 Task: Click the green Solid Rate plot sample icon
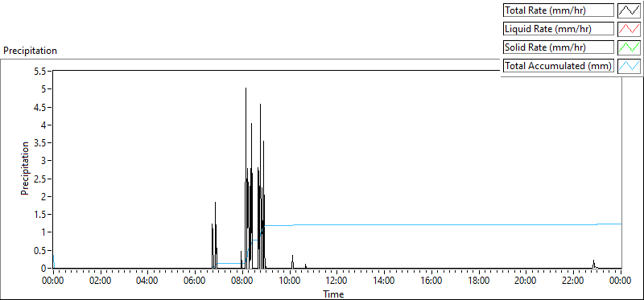coord(629,47)
